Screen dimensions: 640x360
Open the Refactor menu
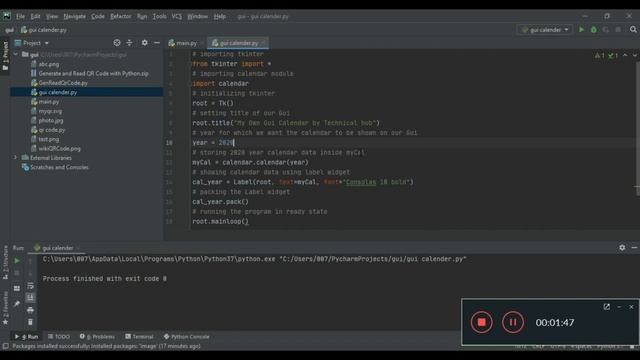(x=121, y=16)
